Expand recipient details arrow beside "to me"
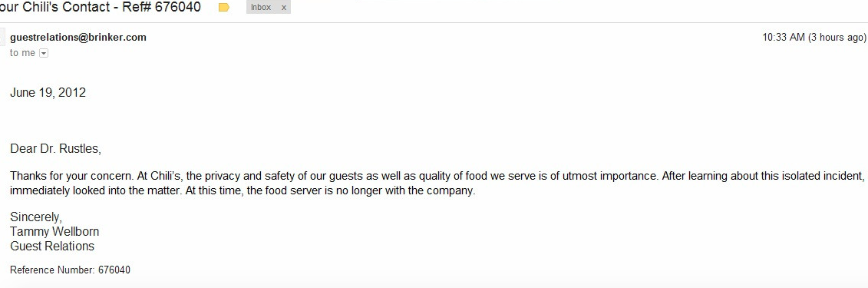This screenshot has width=868, height=288. [44, 53]
